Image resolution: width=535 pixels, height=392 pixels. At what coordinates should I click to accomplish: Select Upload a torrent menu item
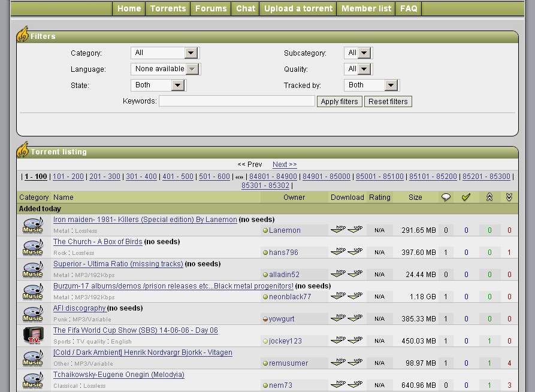coord(298,8)
